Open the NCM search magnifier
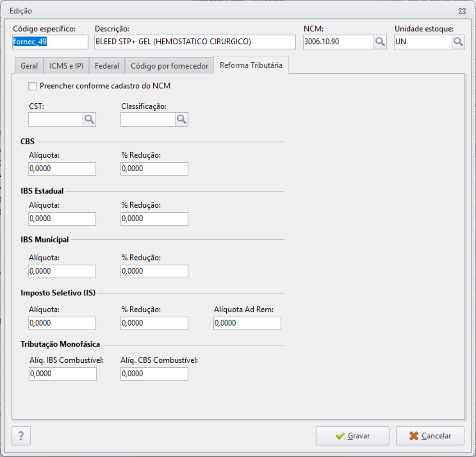This screenshot has height=457, width=476. coord(380,42)
